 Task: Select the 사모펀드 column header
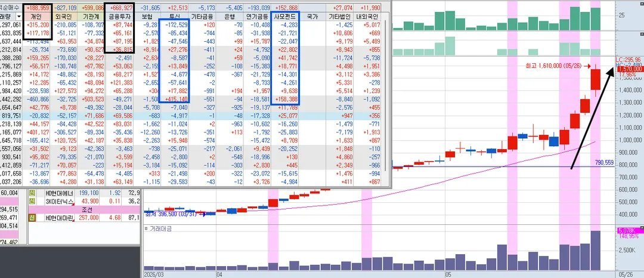pos(285,17)
